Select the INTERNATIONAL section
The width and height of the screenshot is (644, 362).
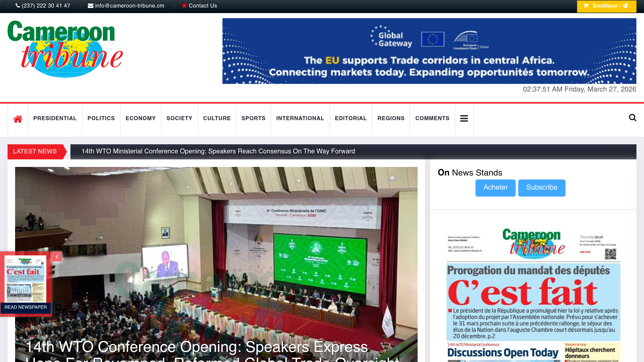click(x=300, y=118)
